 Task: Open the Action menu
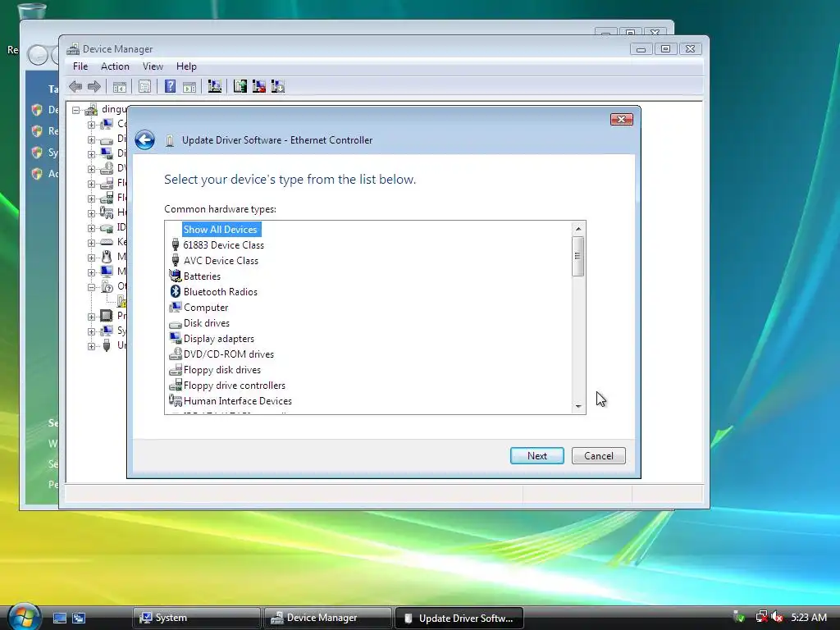point(115,66)
